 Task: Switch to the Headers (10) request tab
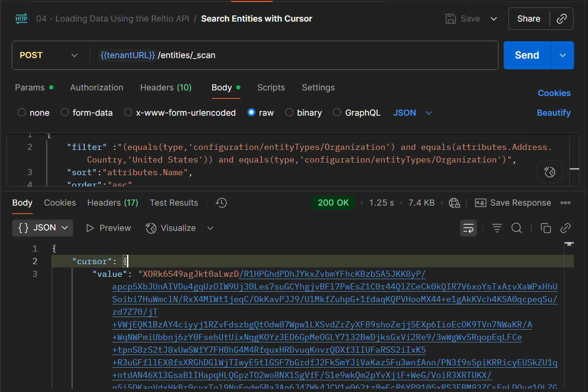coord(166,88)
